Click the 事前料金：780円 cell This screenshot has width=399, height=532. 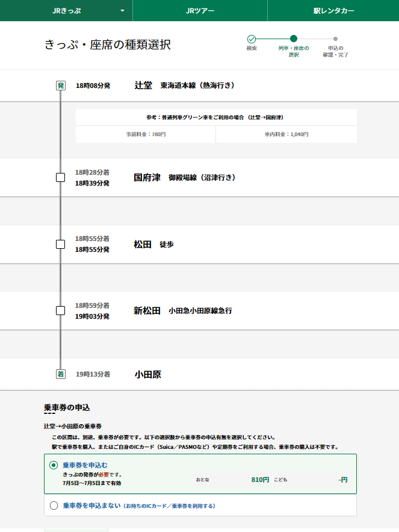click(146, 134)
